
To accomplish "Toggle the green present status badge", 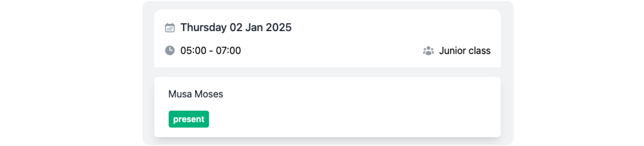I will pos(188,119).
